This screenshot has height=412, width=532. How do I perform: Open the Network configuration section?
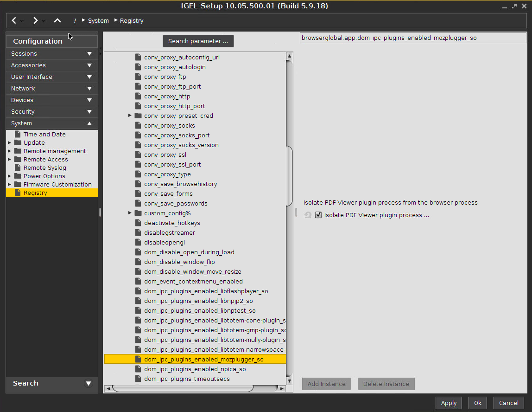[51, 88]
